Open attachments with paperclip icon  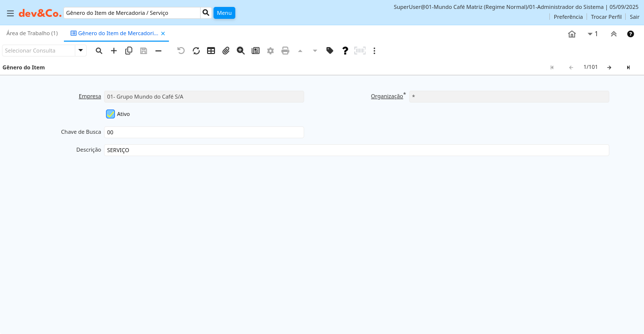[x=226, y=51]
